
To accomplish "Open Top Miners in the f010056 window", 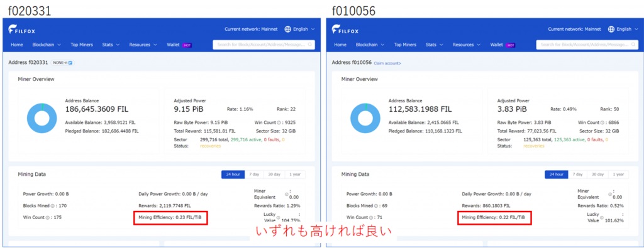I will 405,45.
